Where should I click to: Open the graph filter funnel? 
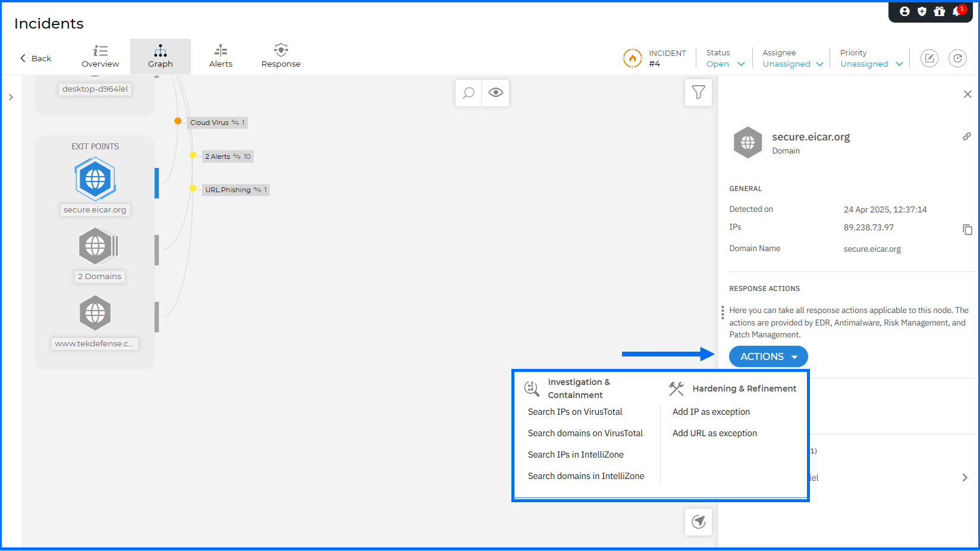click(698, 92)
